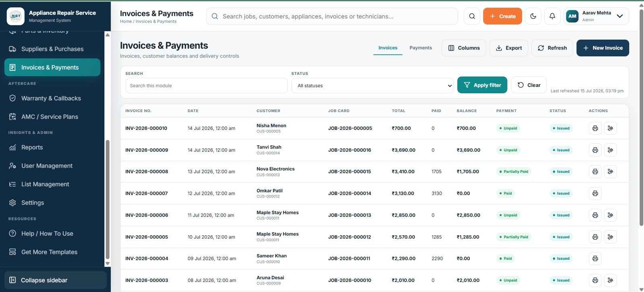Click customer Nova Electronics
This screenshot has height=292, width=644.
pos(275,169)
